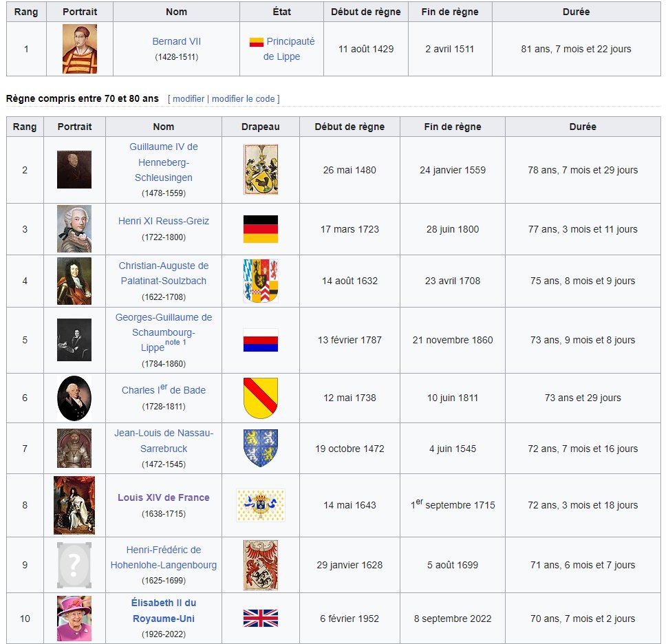Screen dimensions: 668x644
Task: Open Élisabeth II portrait thumbnail
Action: pos(74,619)
